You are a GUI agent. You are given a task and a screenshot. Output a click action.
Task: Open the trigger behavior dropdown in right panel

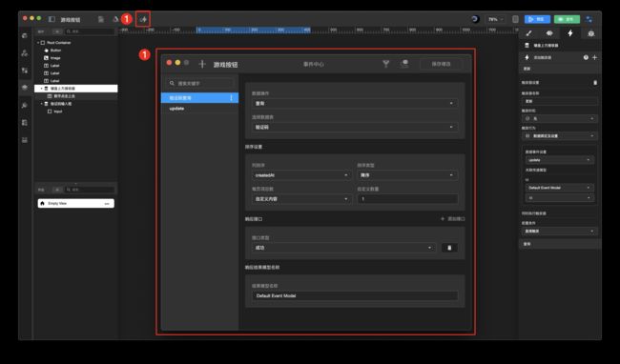click(559, 136)
